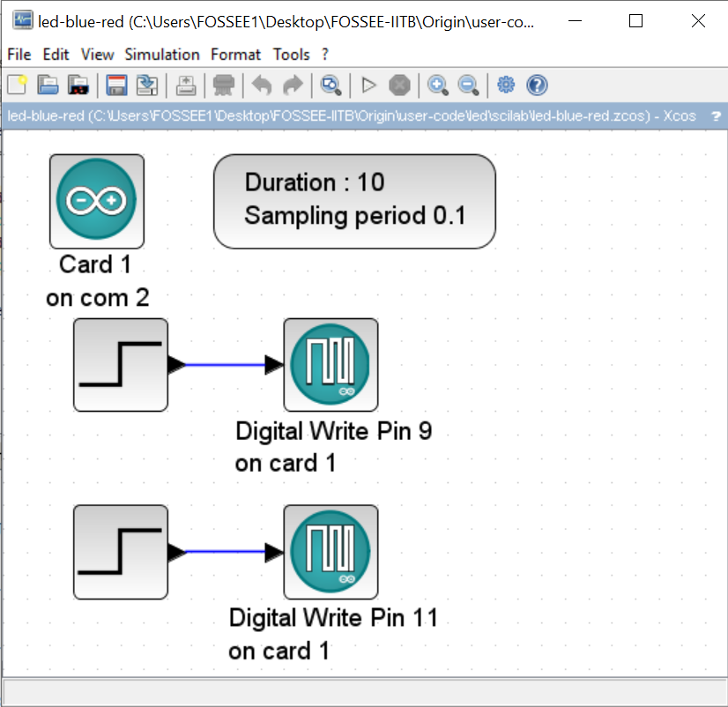Save the diagram with floppy icon
Image resolution: width=728 pixels, height=707 pixels.
pyautogui.click(x=116, y=86)
